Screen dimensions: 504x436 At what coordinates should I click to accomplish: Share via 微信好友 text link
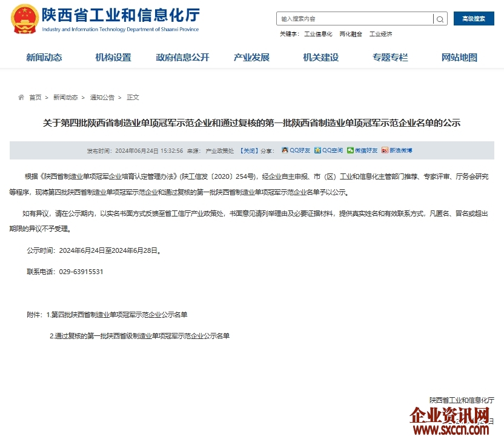coord(366,150)
